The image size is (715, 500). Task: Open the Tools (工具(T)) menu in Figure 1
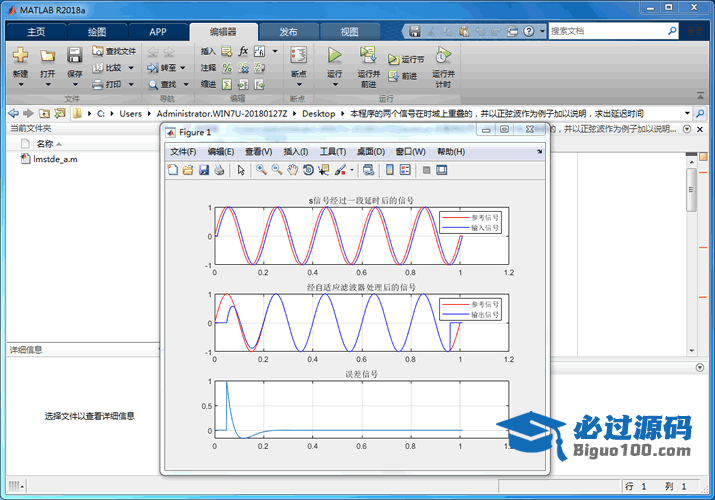(x=332, y=151)
